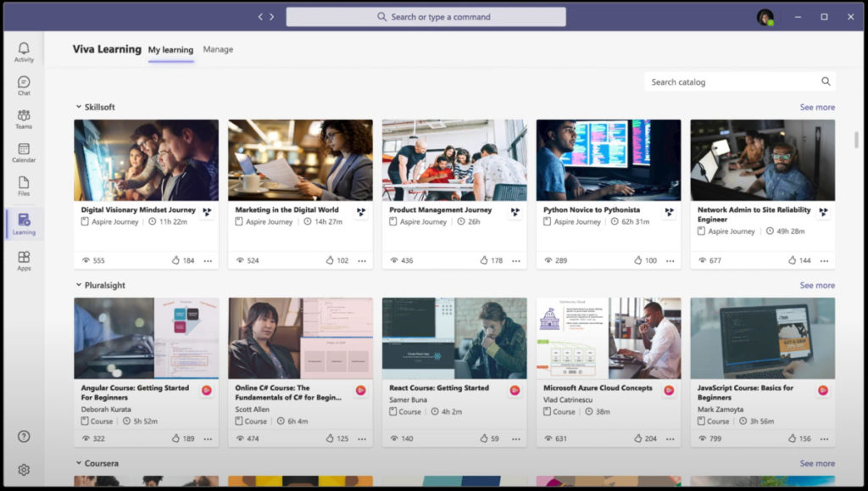The image size is (868, 491).
Task: Open React Course: Getting Started title
Action: pyautogui.click(x=439, y=388)
